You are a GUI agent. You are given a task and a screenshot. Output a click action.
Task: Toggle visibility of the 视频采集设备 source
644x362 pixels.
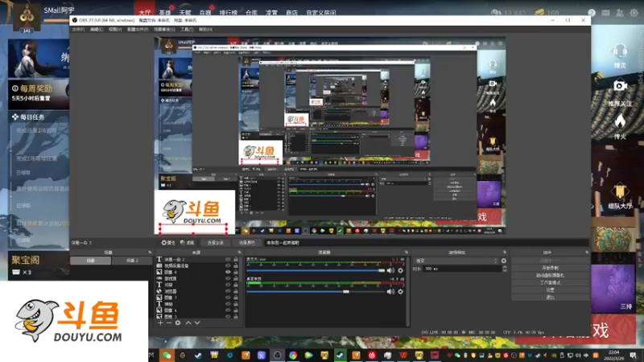tap(228, 266)
